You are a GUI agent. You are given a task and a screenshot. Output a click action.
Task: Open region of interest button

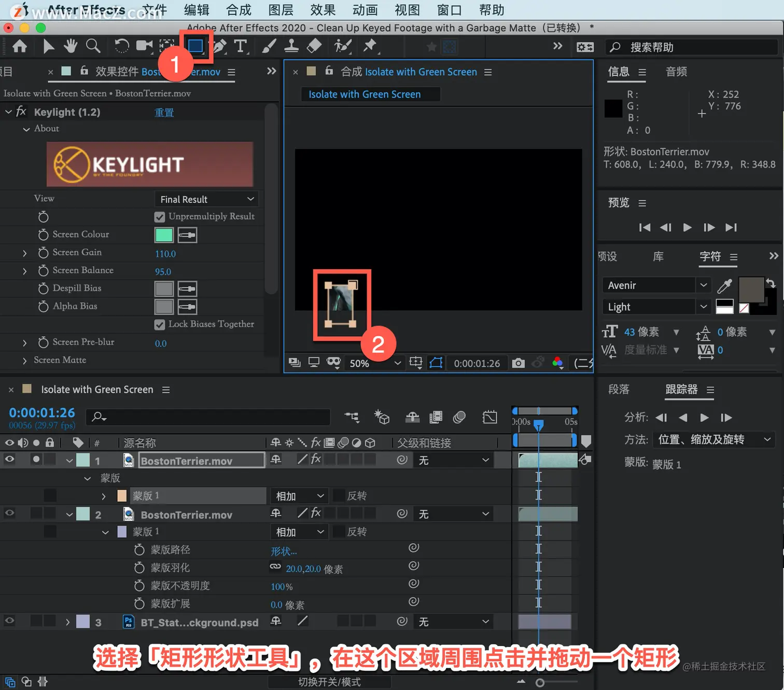coord(415,363)
